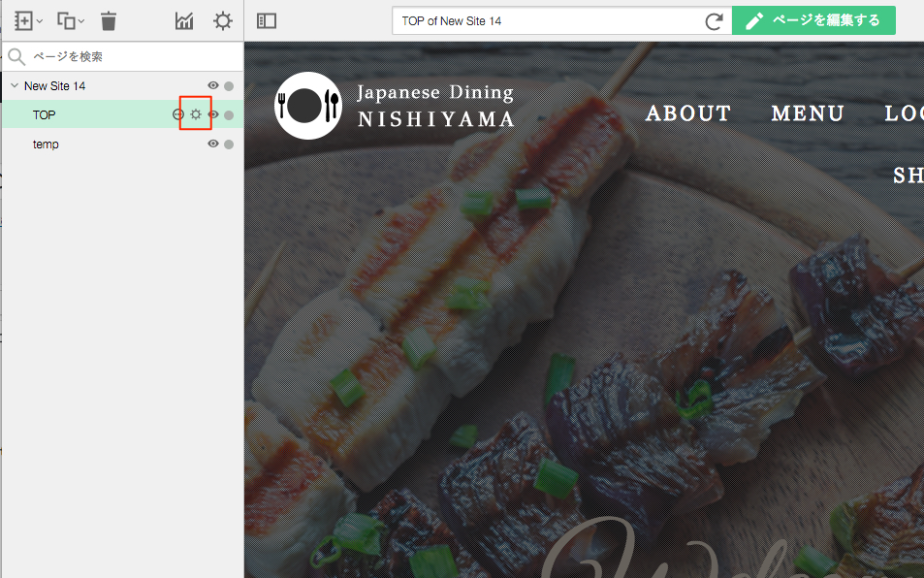Select the temp page row
The height and width of the screenshot is (578, 924).
click(x=123, y=144)
